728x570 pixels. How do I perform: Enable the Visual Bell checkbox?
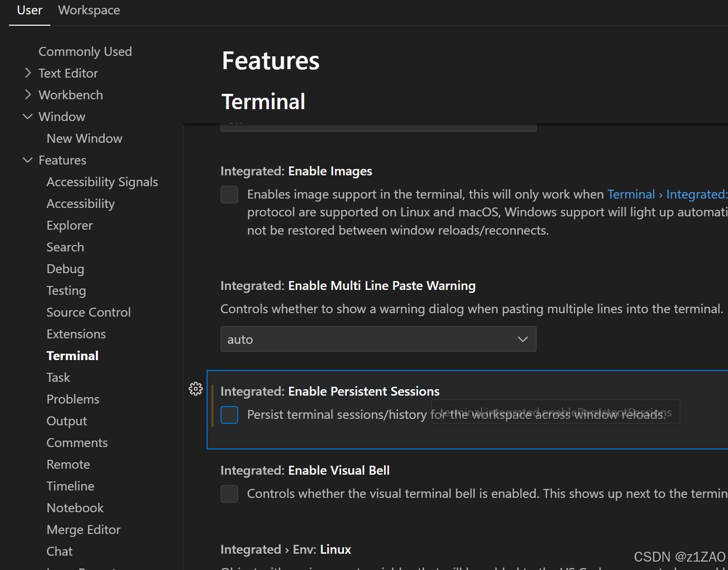click(229, 494)
